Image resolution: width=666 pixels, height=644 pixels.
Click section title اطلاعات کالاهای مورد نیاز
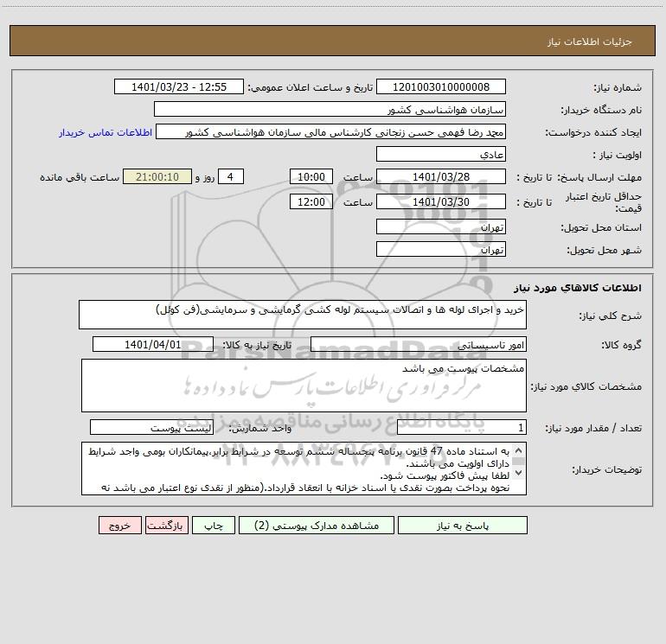pos(578,288)
